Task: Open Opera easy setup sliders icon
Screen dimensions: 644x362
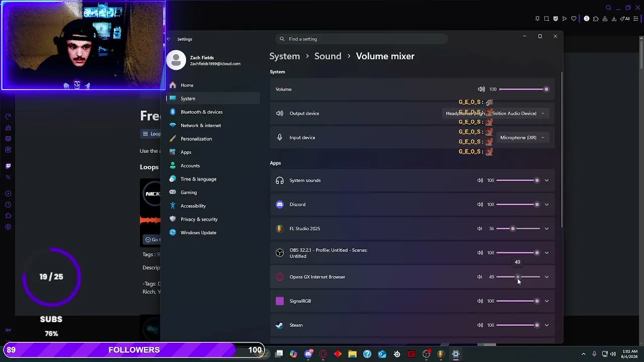Action: pos(635,19)
